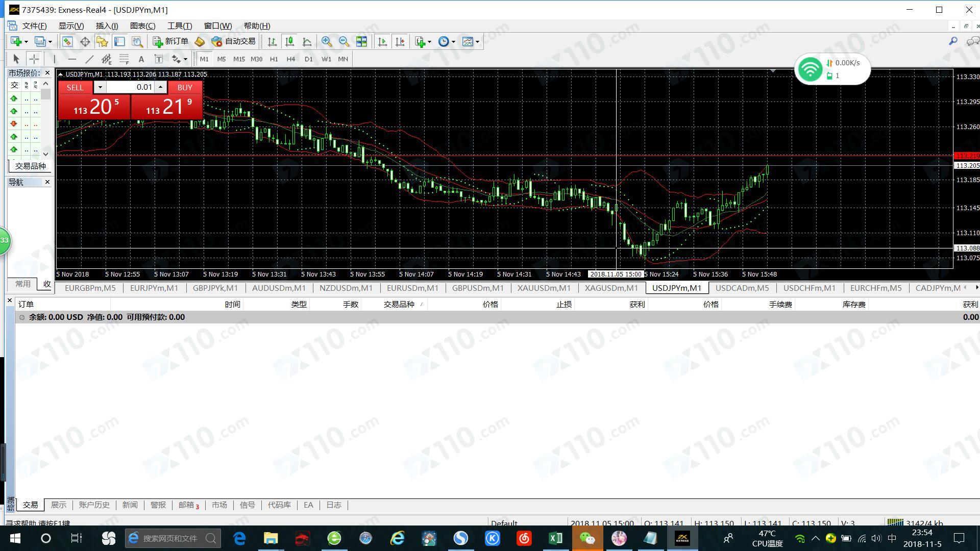Switch to the XAUUSDm,M1 chart tab
980x551 pixels.
click(544, 288)
